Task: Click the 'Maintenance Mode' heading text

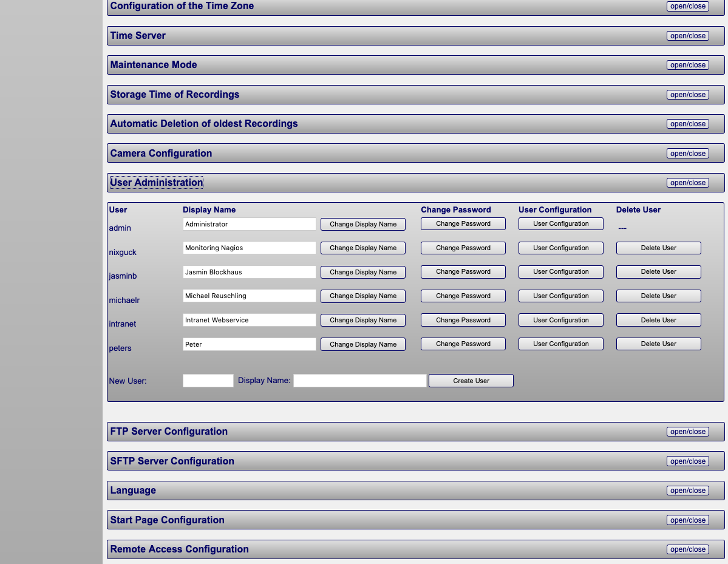Action: point(153,64)
